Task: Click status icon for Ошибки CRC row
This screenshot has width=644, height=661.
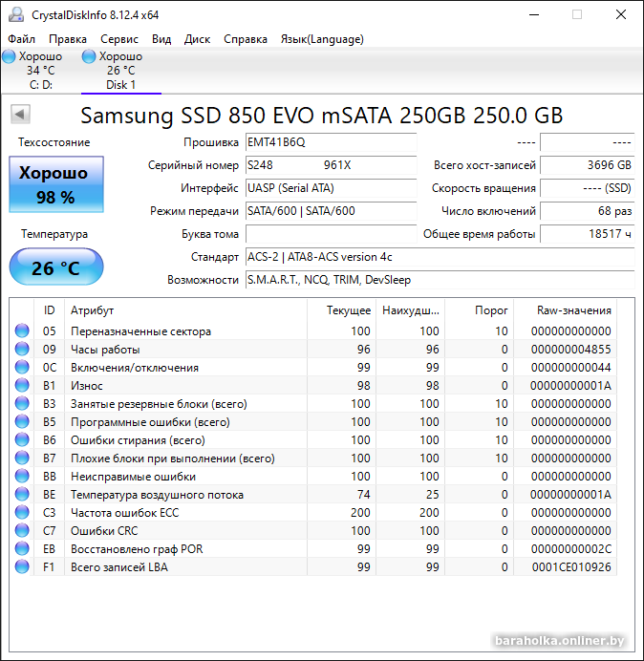Action: pyautogui.click(x=22, y=531)
